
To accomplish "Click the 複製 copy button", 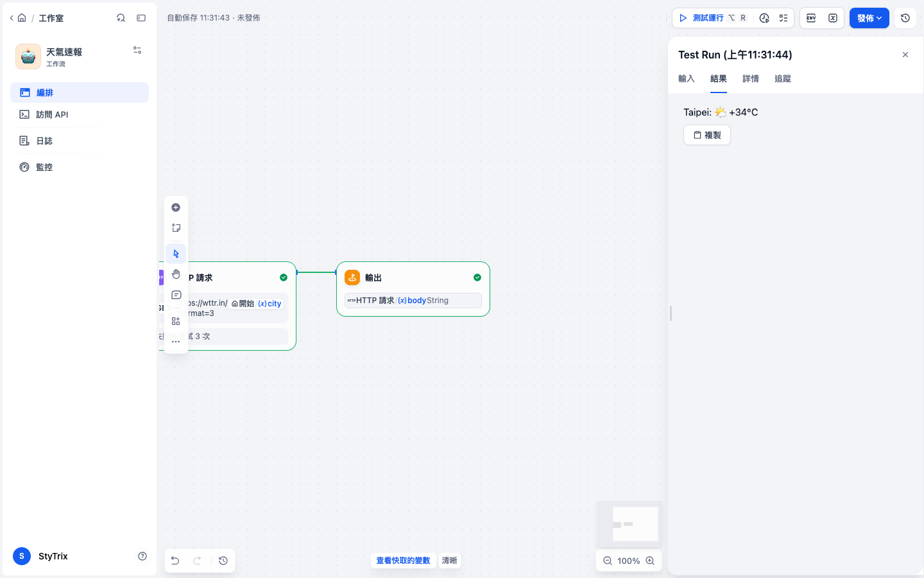I will pyautogui.click(x=707, y=135).
